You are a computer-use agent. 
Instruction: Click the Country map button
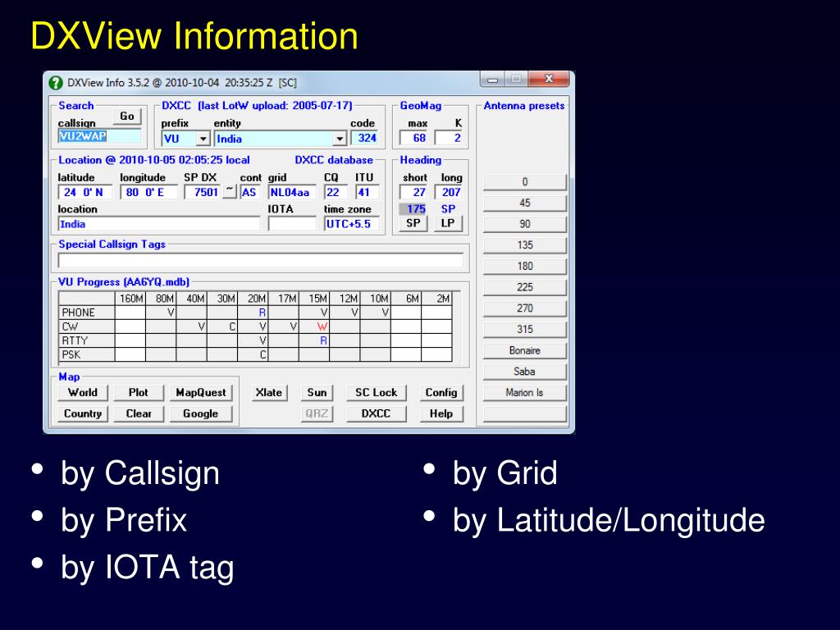83,413
